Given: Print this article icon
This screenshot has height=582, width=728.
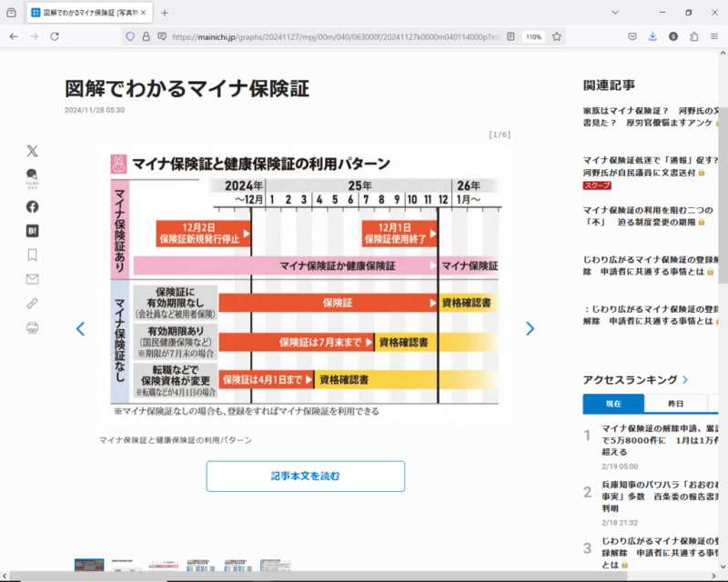Looking at the screenshot, I should coord(32,327).
